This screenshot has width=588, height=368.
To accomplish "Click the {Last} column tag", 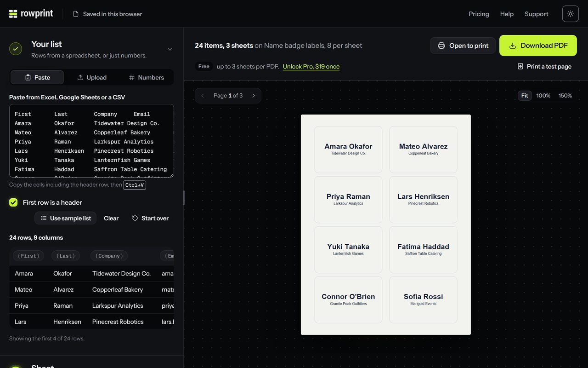I will [65, 256].
